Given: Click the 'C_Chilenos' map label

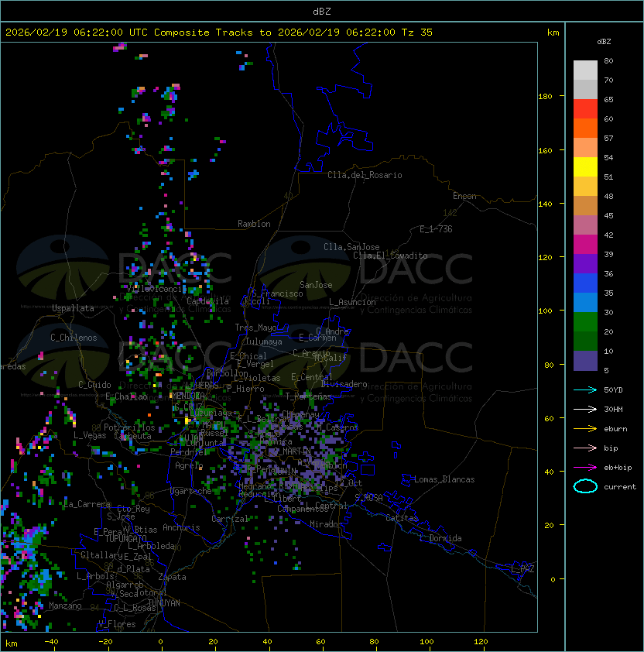Looking at the screenshot, I should pyautogui.click(x=74, y=338).
